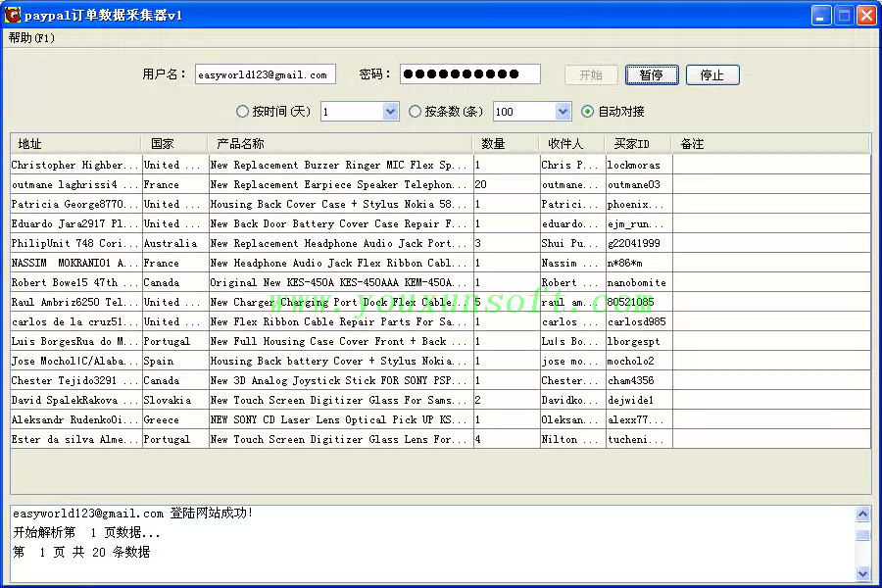882x588 pixels.
Task: Click the log panel scroll-up arrow
Action: (862, 514)
